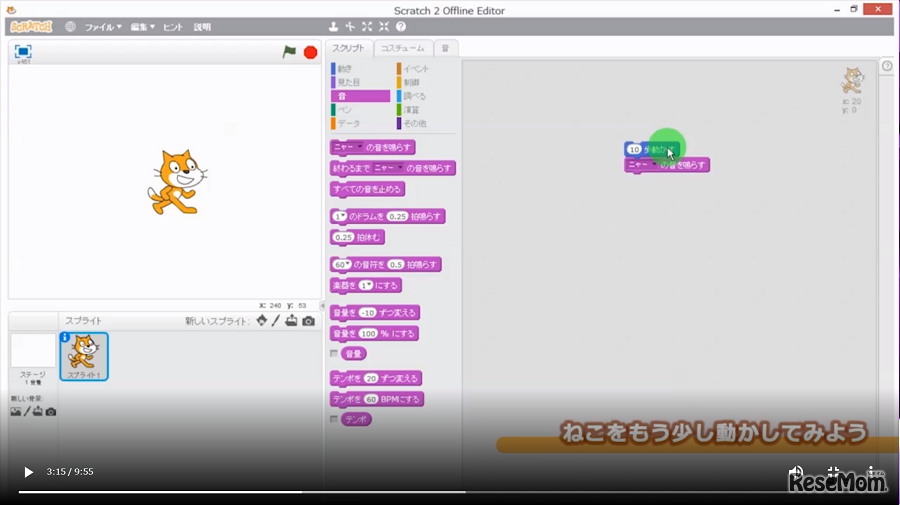Select the Duplicate stamp tool
Screen dimensions: 900x505
click(x=333, y=26)
